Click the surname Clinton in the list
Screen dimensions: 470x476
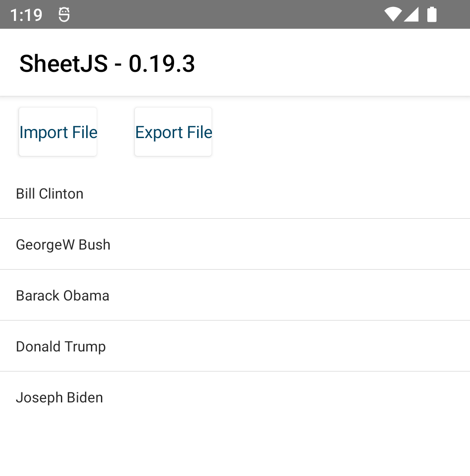click(61, 193)
